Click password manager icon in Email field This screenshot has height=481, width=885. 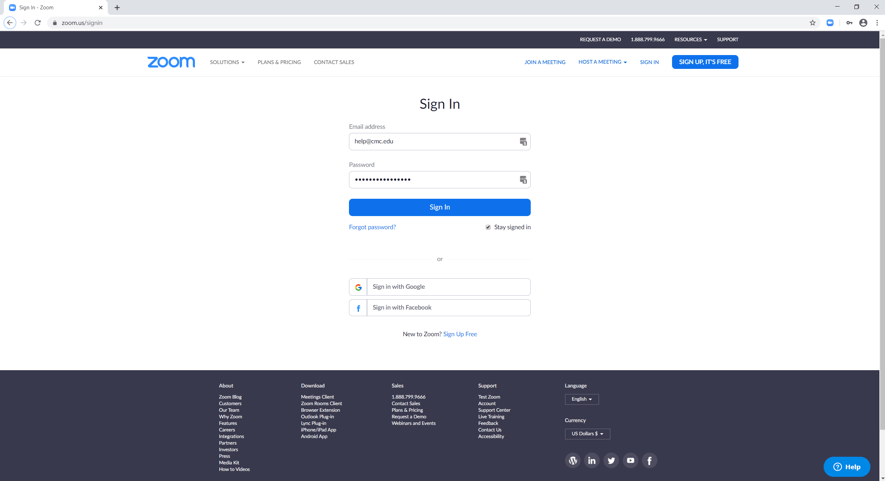pyautogui.click(x=523, y=142)
